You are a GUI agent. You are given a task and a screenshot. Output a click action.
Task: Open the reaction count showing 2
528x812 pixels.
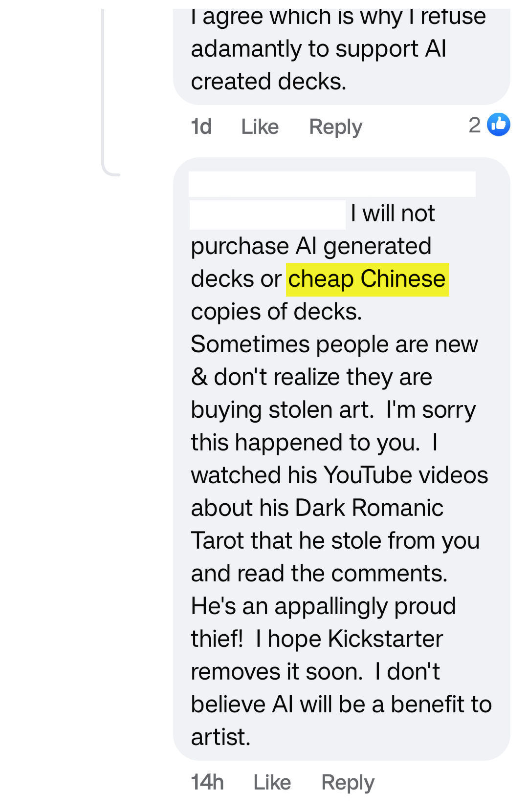click(x=474, y=126)
